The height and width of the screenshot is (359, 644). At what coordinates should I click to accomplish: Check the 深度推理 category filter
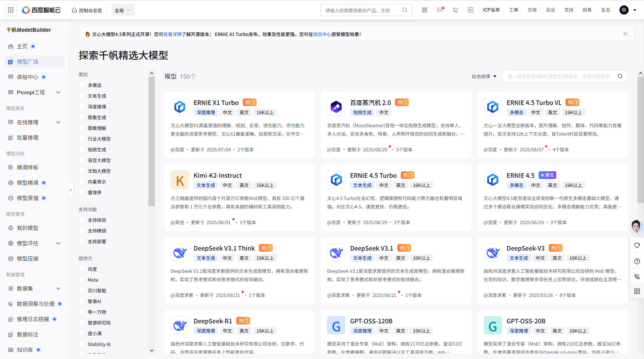click(82, 107)
